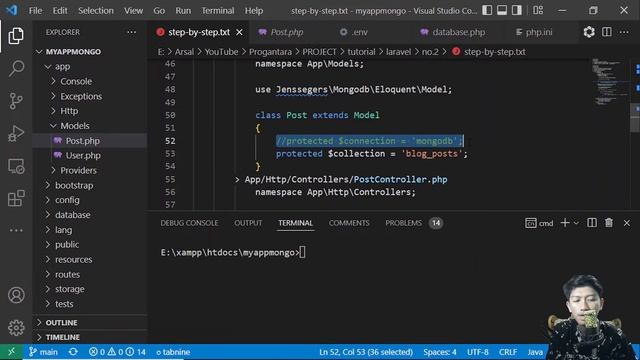Open the Search view in activity bar
This screenshot has width=640, height=360.
pos(16,68)
